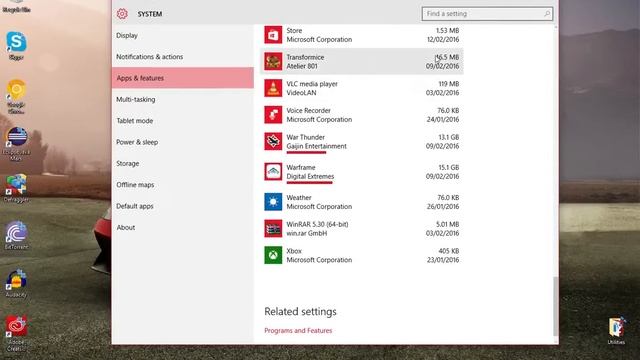Click the Settings gear icon beside SYSTEM
The height and width of the screenshot is (360, 640).
[122, 14]
